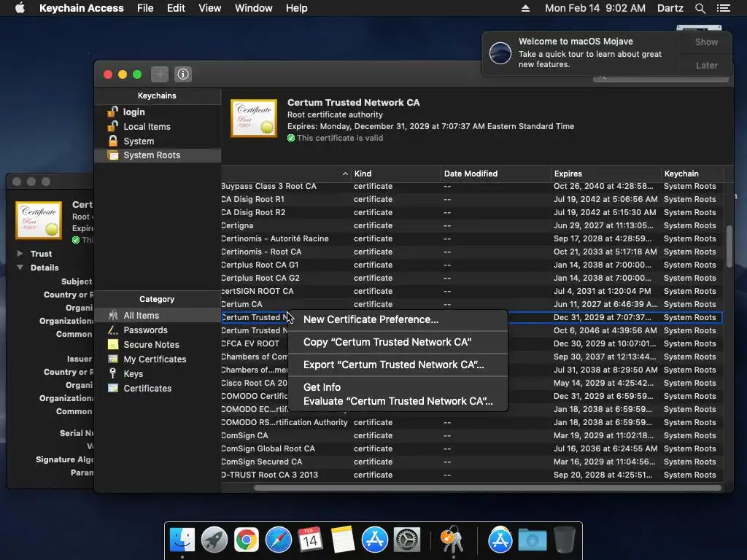
Task: Select the certSIGN ROOT CA row
Action: tap(472, 291)
